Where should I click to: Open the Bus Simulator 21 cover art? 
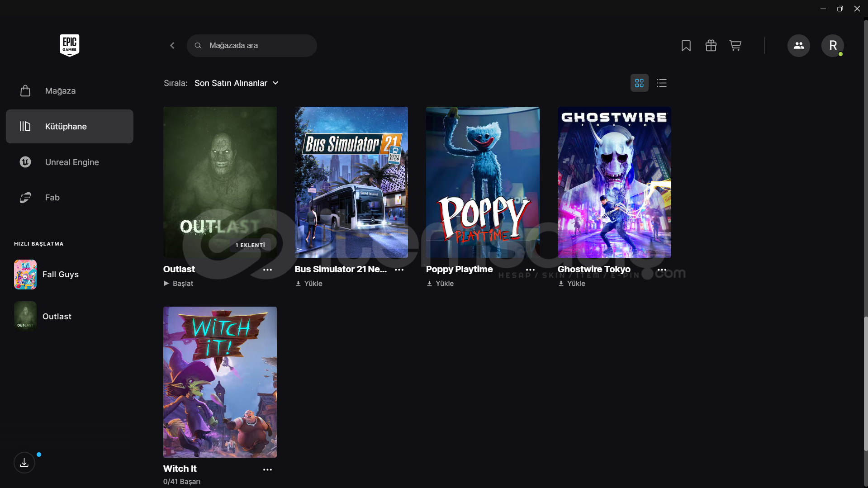tap(351, 182)
